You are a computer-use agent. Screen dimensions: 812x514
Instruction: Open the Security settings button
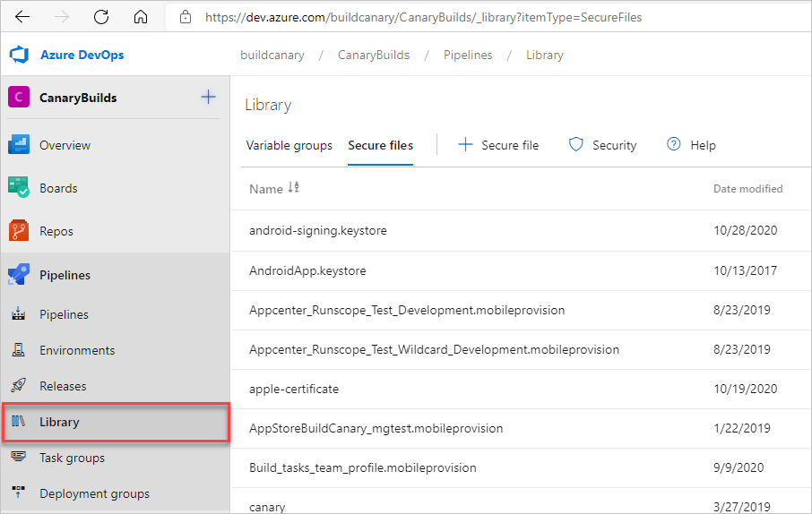(x=614, y=145)
